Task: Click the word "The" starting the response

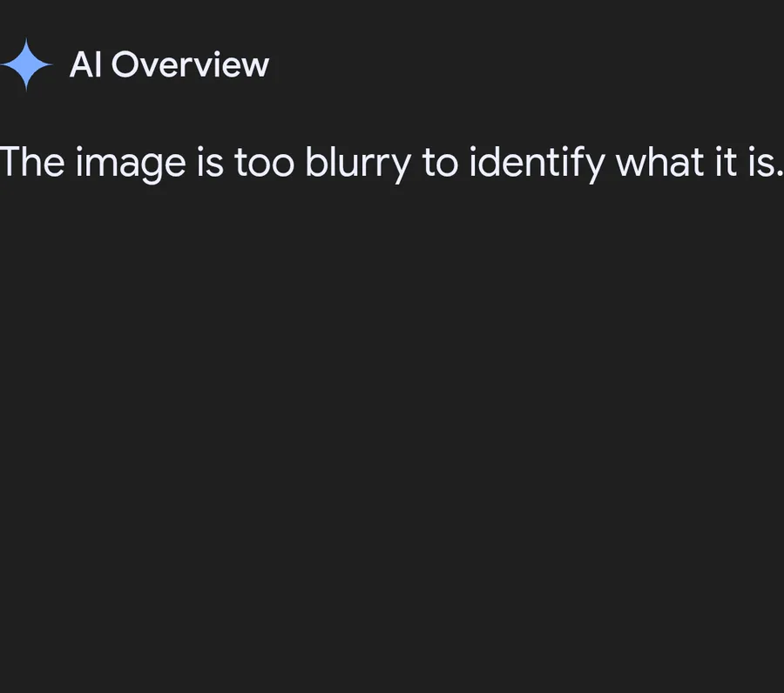Action: click(32, 163)
